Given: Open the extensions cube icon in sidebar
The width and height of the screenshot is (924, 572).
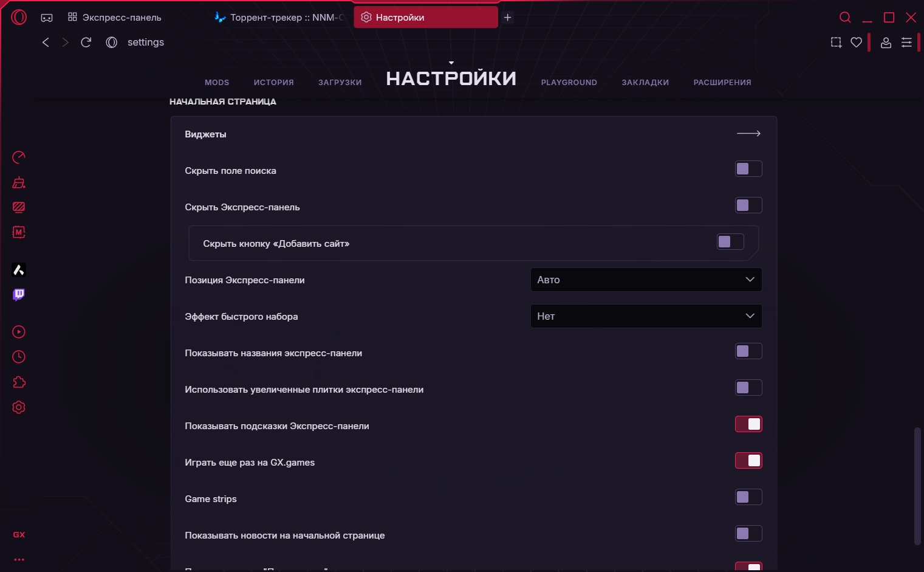Looking at the screenshot, I should point(19,382).
